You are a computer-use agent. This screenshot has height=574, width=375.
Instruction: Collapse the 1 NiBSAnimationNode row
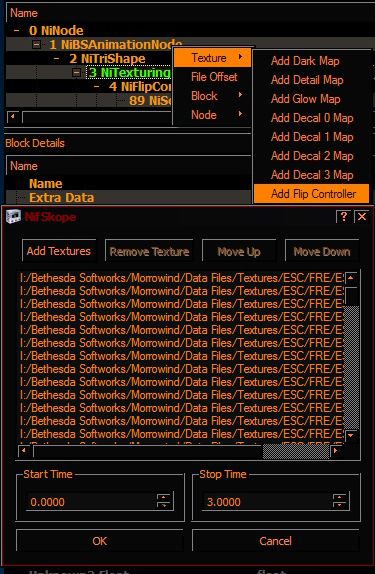pyautogui.click(x=36, y=45)
